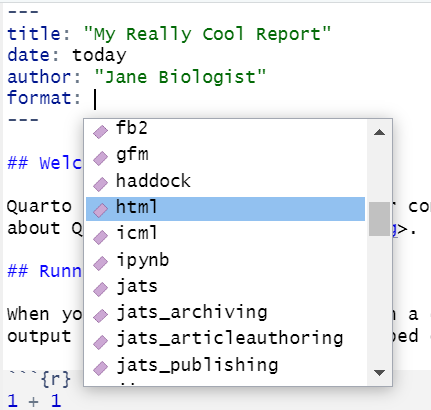Image resolution: width=431 pixels, height=410 pixels.
Task: Choose jats_archiving in the completion popup
Action: [x=225, y=313]
